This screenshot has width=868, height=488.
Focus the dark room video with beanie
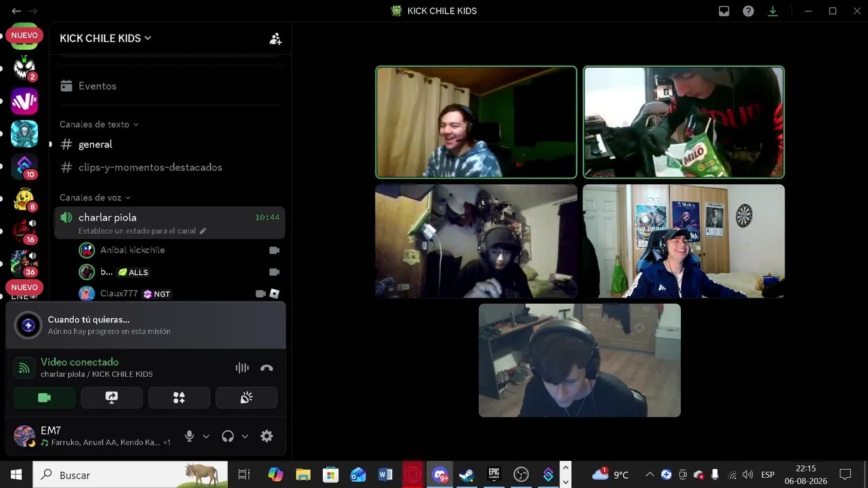[x=476, y=241]
